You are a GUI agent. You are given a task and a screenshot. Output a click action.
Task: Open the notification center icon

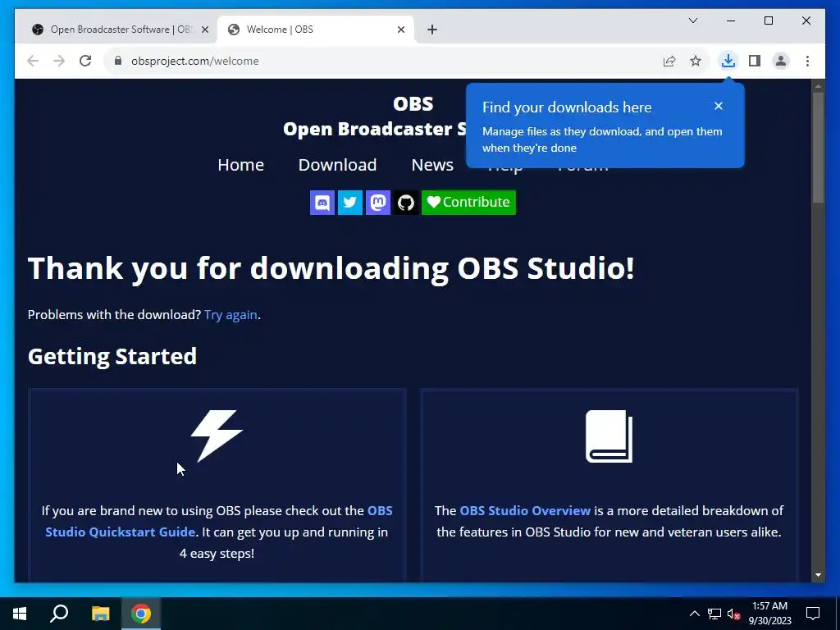pos(813,614)
